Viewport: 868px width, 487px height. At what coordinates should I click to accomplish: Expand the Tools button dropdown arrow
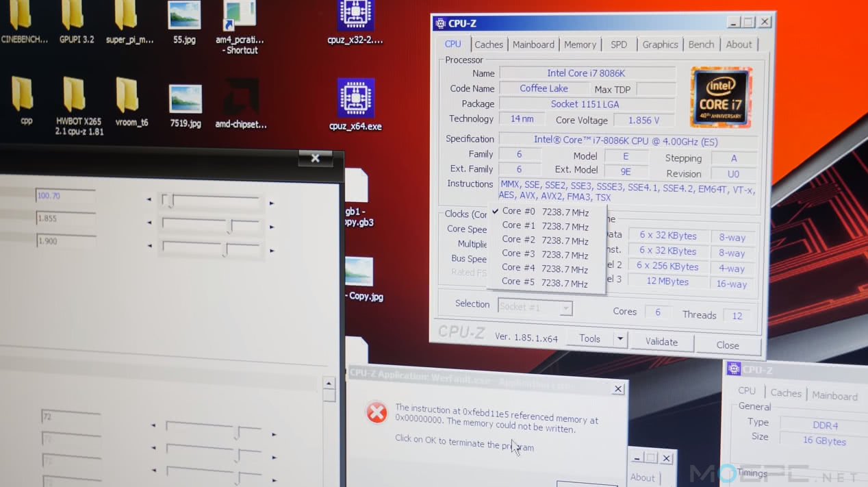pos(620,338)
